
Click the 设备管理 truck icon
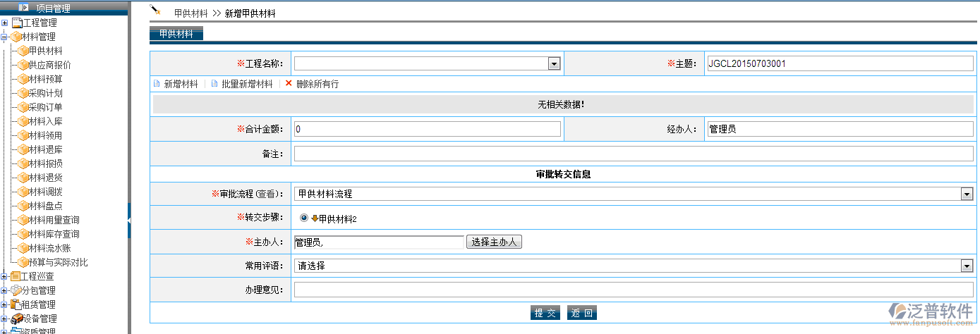pos(16,318)
